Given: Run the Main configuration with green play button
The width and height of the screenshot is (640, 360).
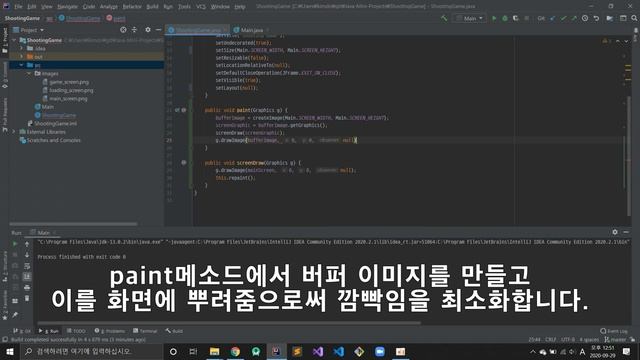Looking at the screenshot, I should 494,18.
